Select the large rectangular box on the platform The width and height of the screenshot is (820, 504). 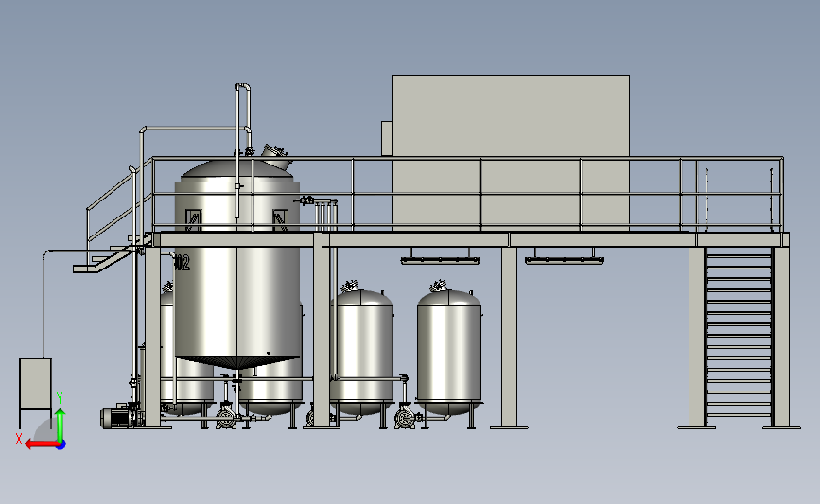510,151
